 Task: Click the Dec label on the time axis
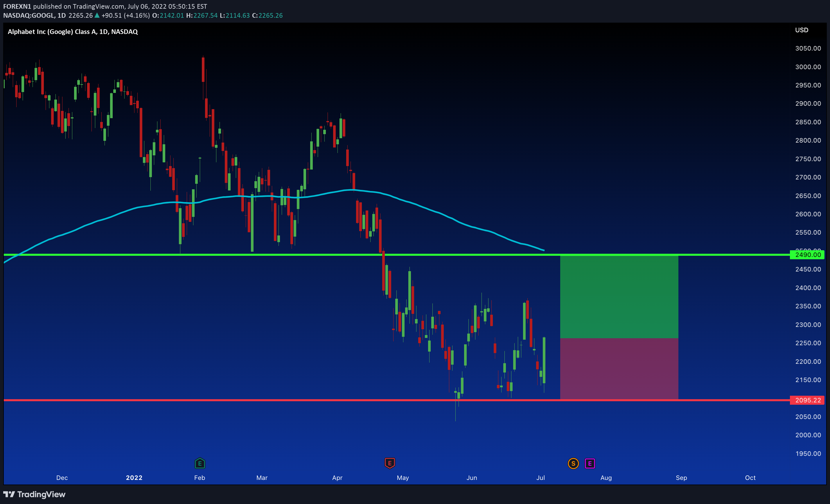62,478
